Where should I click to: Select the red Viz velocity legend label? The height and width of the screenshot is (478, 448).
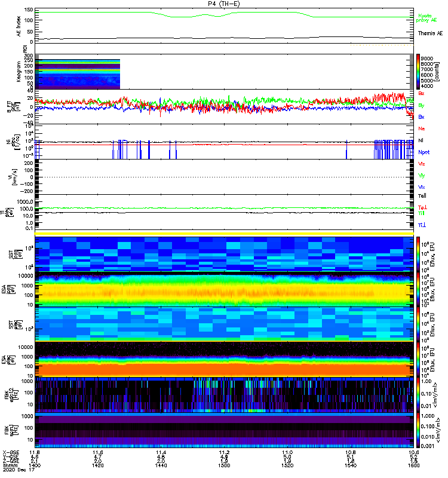pos(422,163)
